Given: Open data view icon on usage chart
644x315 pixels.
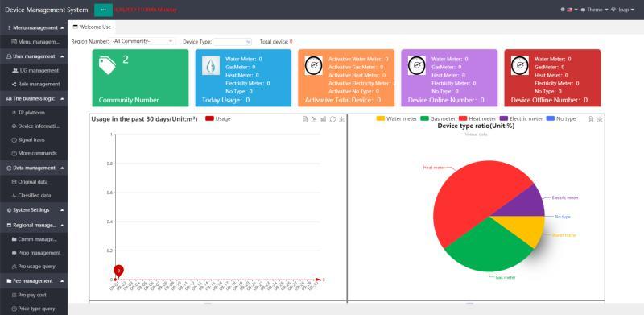Looking at the screenshot, I should 305,119.
